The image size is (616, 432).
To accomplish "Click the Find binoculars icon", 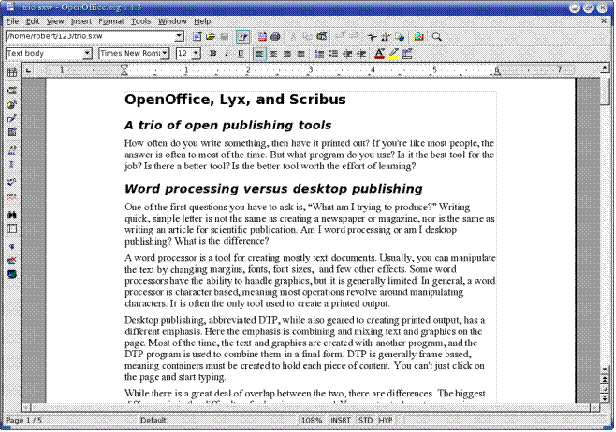I will pos(12,215).
